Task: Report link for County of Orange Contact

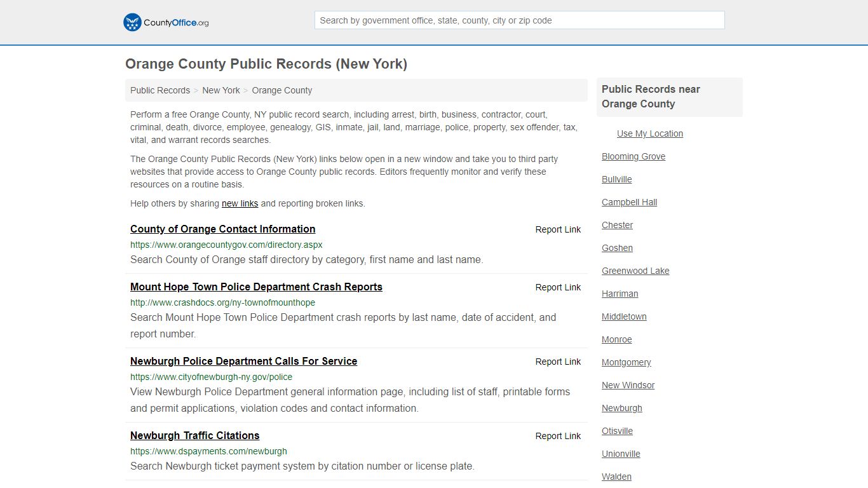Action: [x=558, y=229]
